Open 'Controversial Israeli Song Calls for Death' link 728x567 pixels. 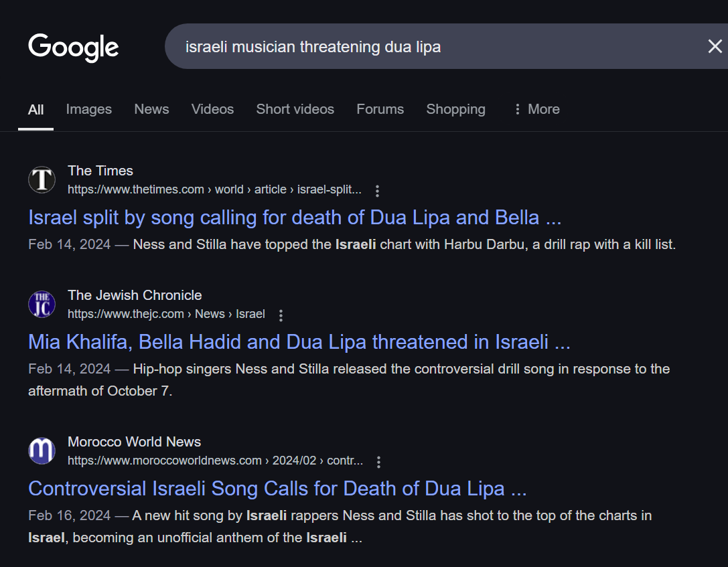[278, 489]
